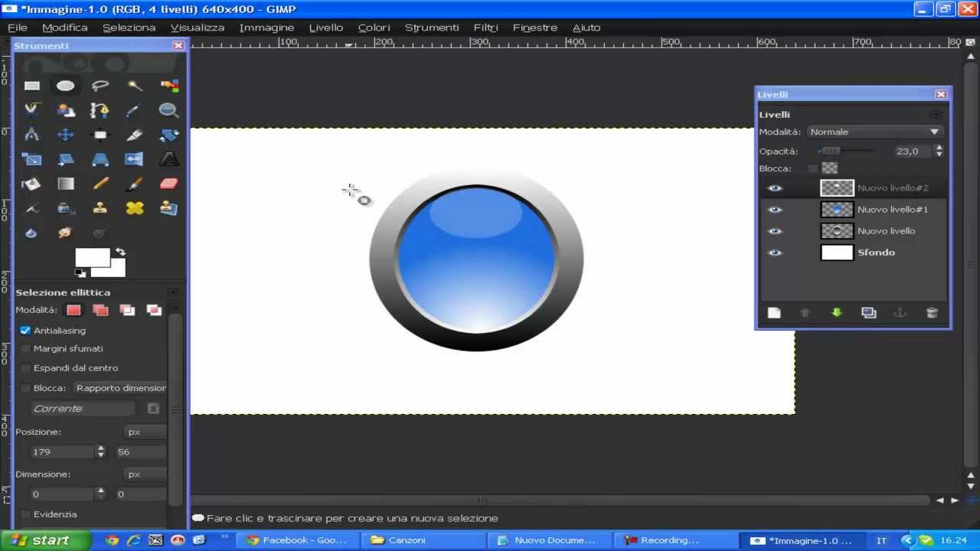Select the Blend gradient tool
The width and height of the screenshot is (980, 551).
(66, 184)
